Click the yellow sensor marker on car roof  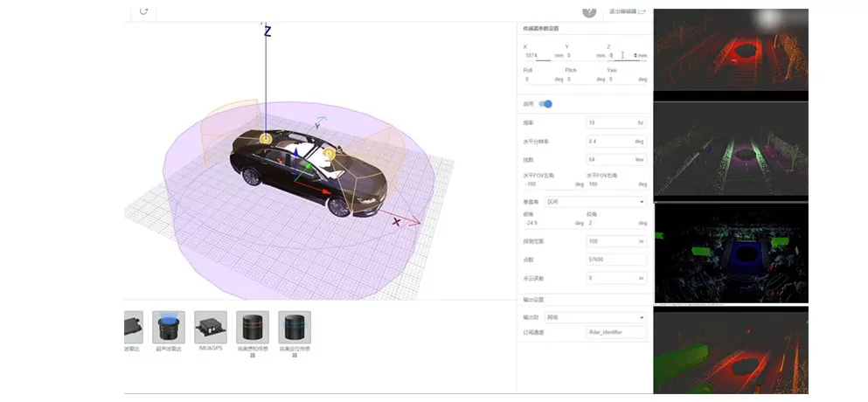point(330,156)
